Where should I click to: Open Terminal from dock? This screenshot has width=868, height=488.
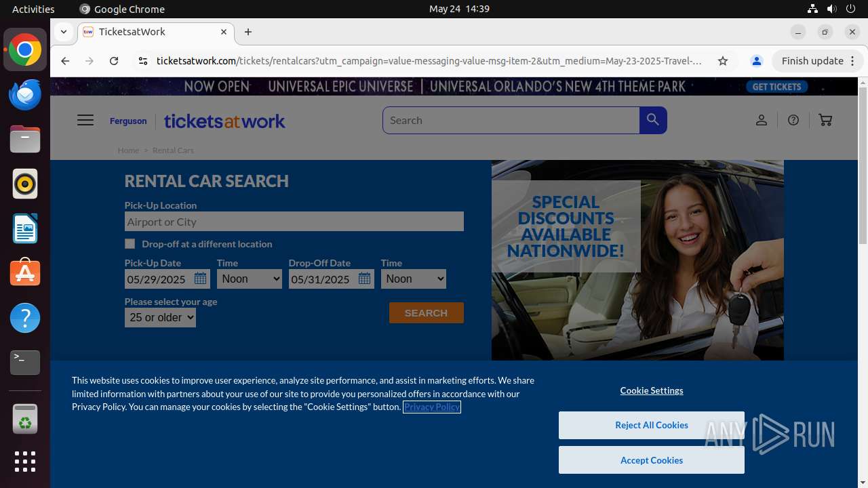pyautogui.click(x=25, y=363)
